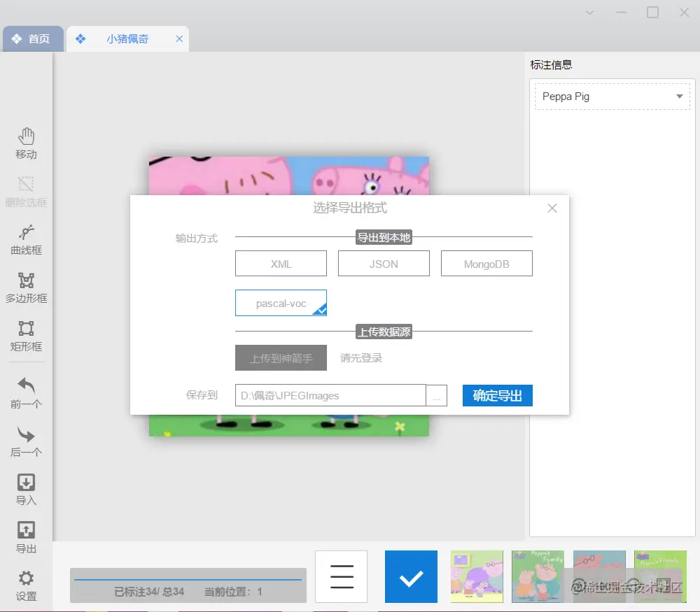Image resolution: width=700 pixels, height=612 pixels.
Task: Go to the previous image (前一个)
Action: click(x=26, y=393)
